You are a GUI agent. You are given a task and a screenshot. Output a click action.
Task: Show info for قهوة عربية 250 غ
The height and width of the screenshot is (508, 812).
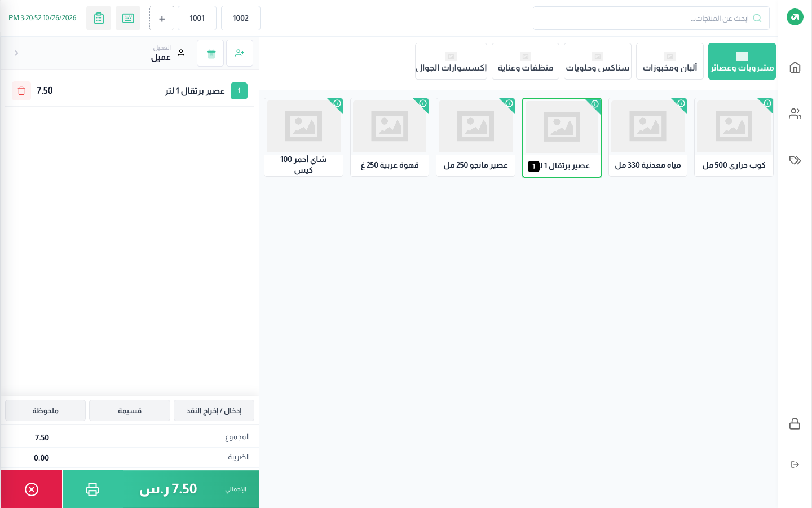(x=423, y=103)
